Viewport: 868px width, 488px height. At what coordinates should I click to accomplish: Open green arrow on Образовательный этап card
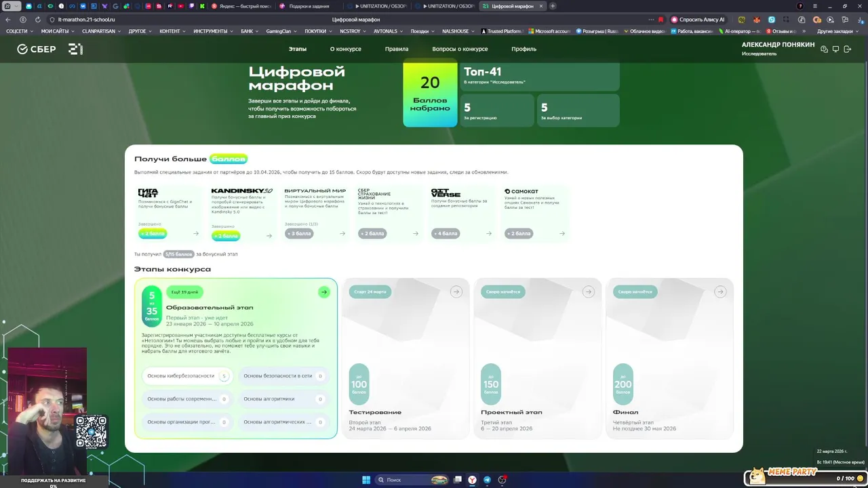pyautogui.click(x=324, y=292)
